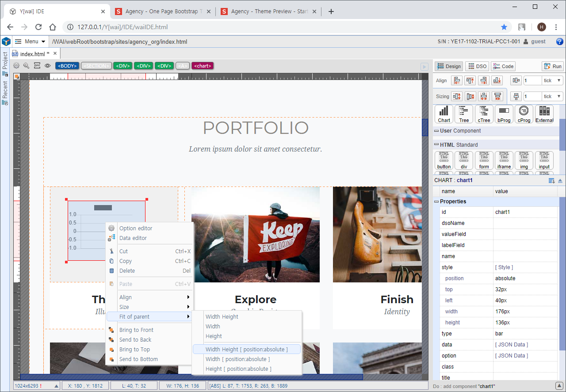Screen dimensions: 566x392
Task: Choose the cProg circular progress component
Action: 524,114
